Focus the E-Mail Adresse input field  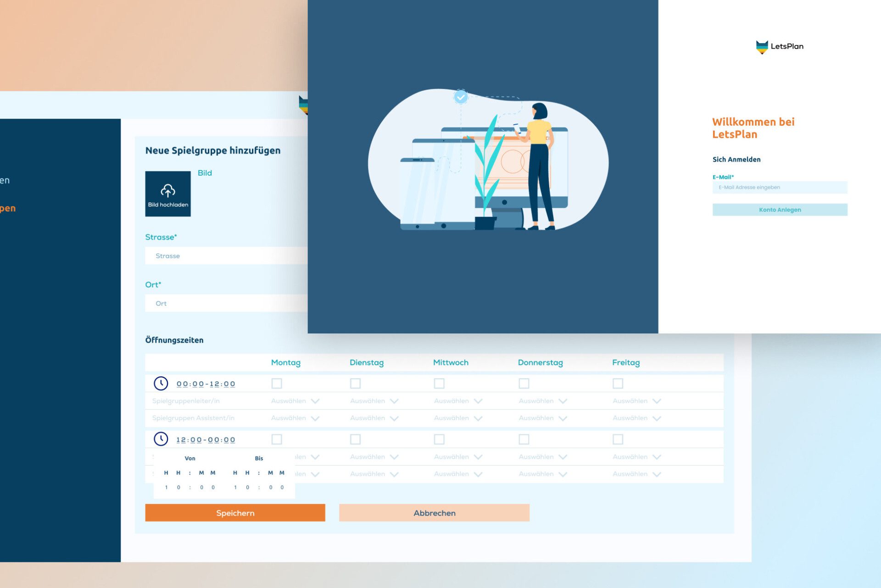pyautogui.click(x=780, y=187)
